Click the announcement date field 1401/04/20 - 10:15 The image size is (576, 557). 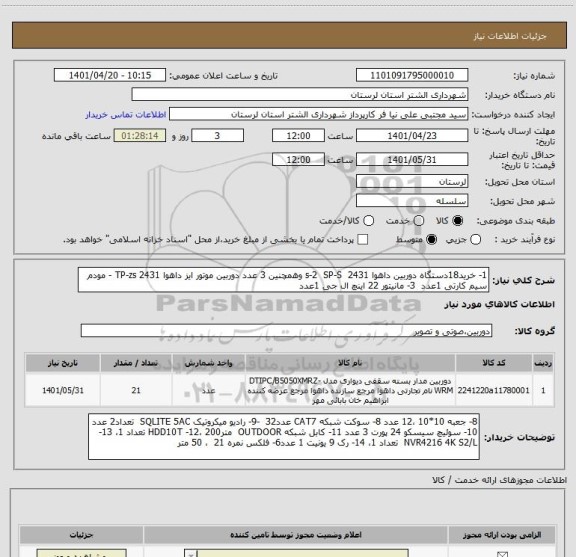(x=110, y=75)
